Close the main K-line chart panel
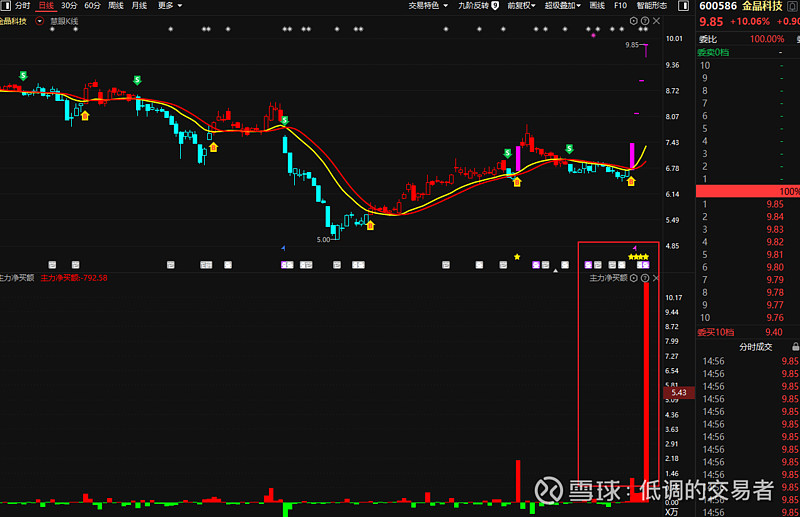Screen dimensions: 800x517 click(656, 21)
